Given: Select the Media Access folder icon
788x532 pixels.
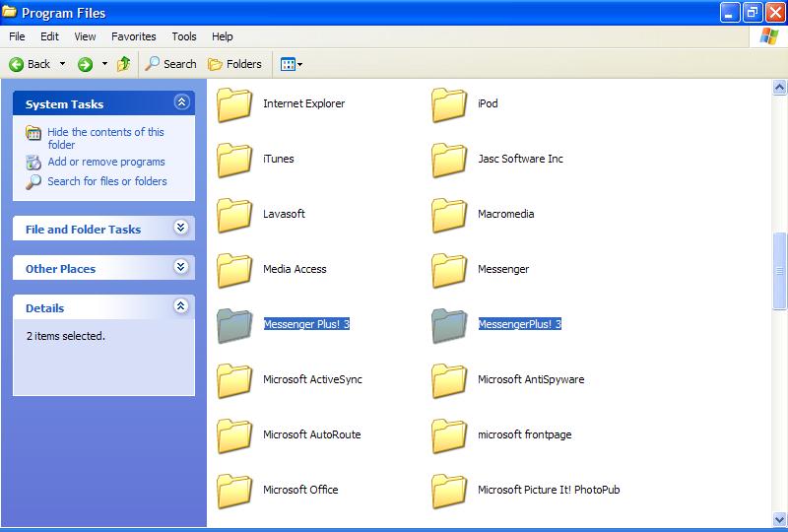Looking at the screenshot, I should coord(234,270).
